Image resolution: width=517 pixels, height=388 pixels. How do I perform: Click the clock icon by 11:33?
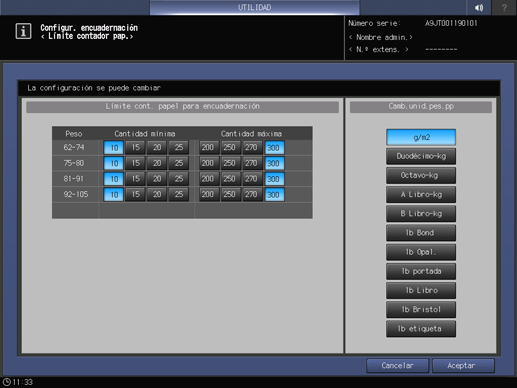pyautogui.click(x=6, y=382)
